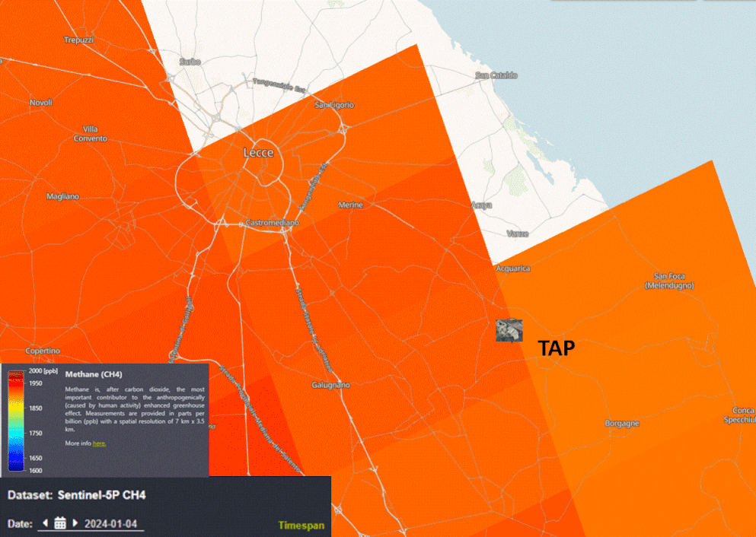Click the Acquarica label near TAP

point(512,268)
